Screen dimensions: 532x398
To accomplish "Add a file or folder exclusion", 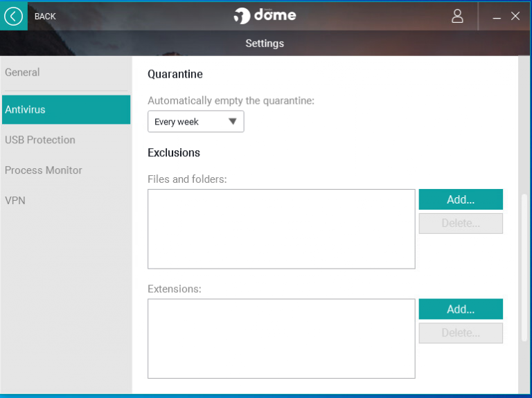I will point(461,199).
